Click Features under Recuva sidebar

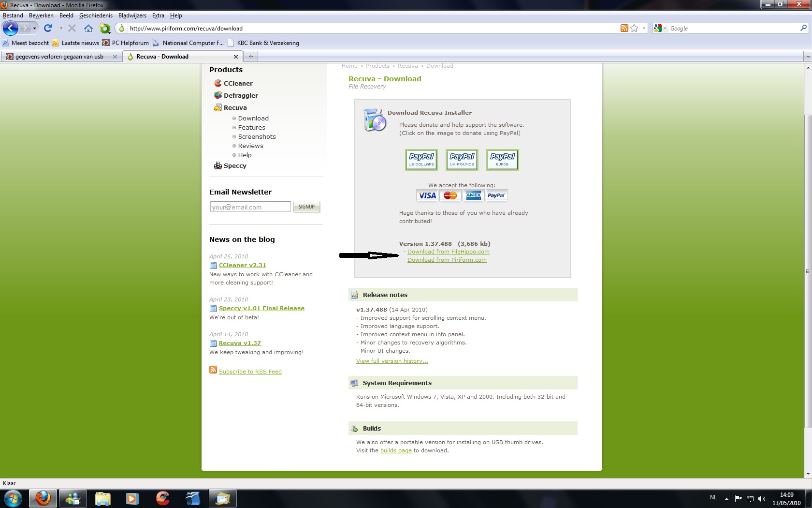(251, 127)
